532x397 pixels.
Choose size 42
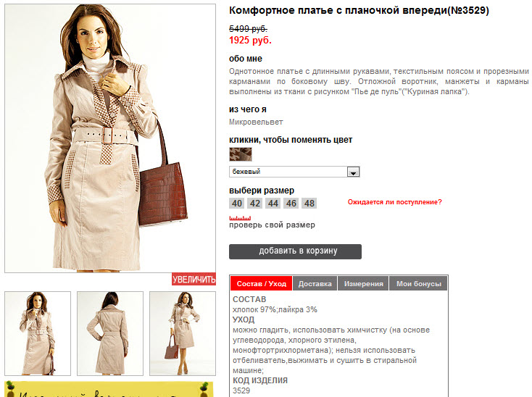[255, 204]
